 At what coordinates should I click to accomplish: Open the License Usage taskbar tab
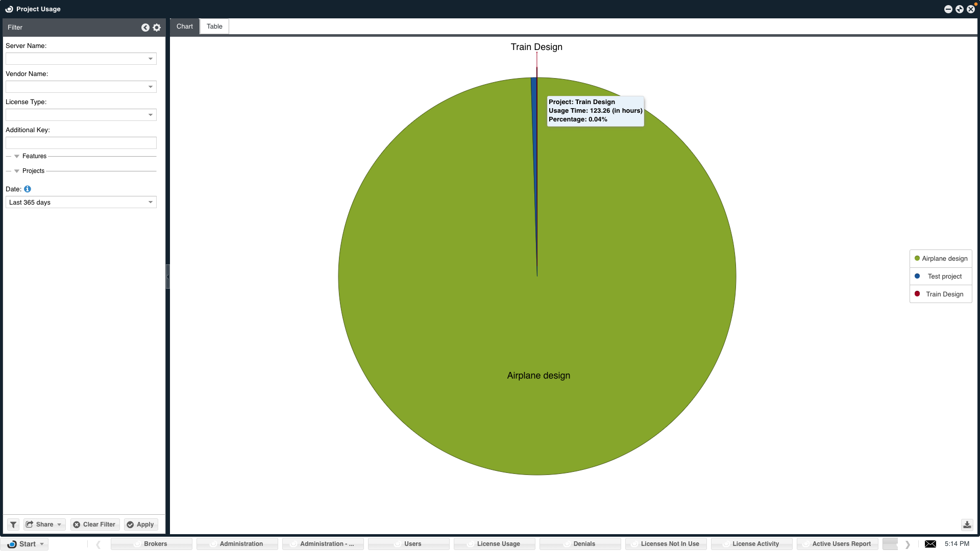tap(494, 544)
